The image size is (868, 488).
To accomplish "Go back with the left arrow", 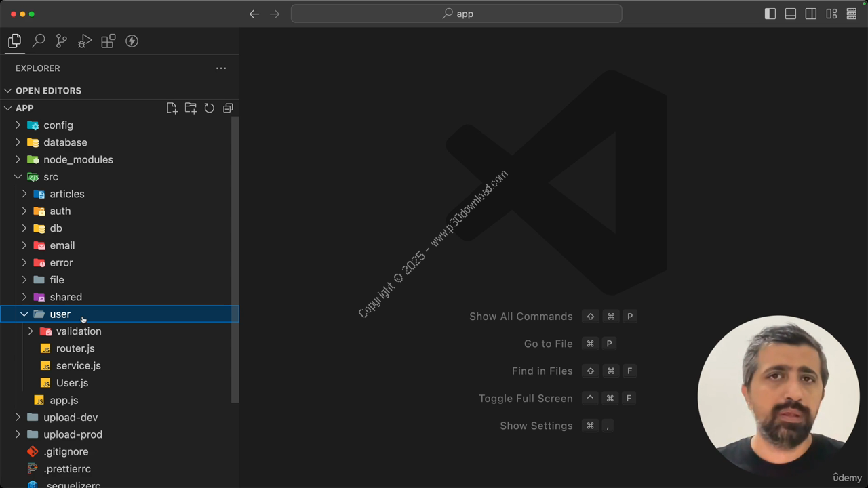I will pyautogui.click(x=254, y=14).
